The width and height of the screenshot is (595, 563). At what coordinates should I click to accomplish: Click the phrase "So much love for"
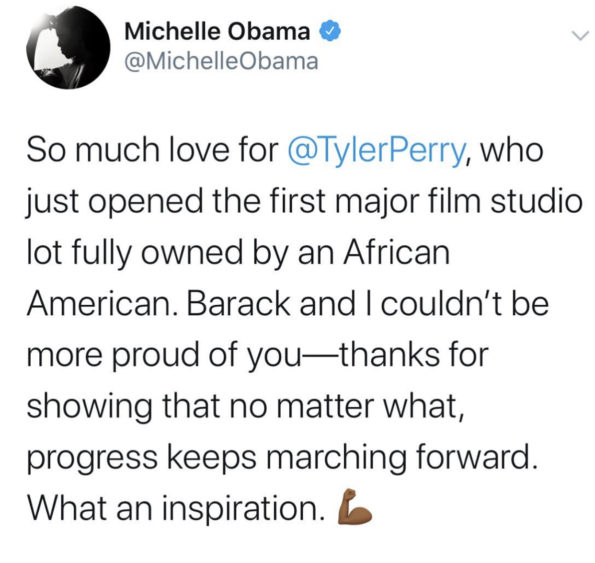153,150
